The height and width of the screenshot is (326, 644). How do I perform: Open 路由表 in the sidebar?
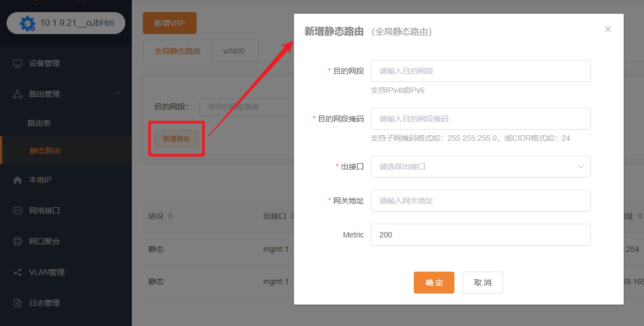coord(39,124)
